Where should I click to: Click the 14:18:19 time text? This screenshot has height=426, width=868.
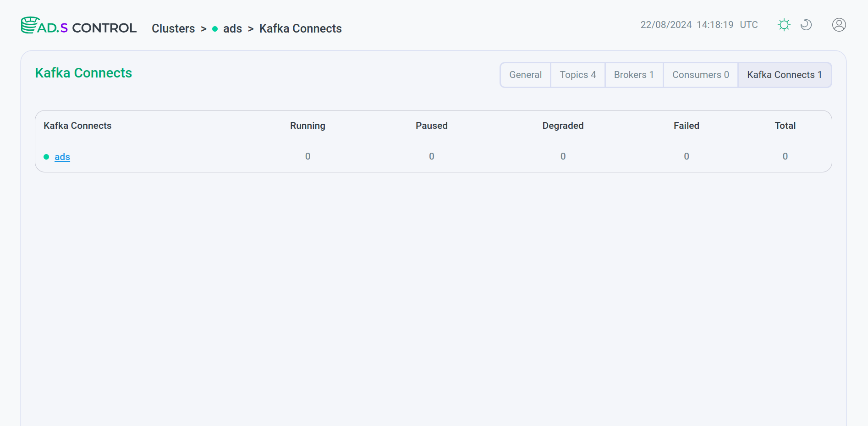point(715,25)
